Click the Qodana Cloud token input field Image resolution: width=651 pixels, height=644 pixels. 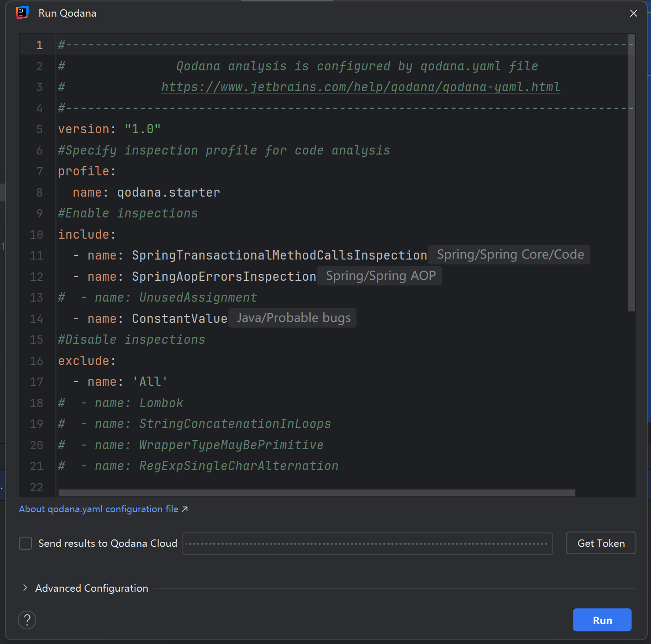pos(367,544)
